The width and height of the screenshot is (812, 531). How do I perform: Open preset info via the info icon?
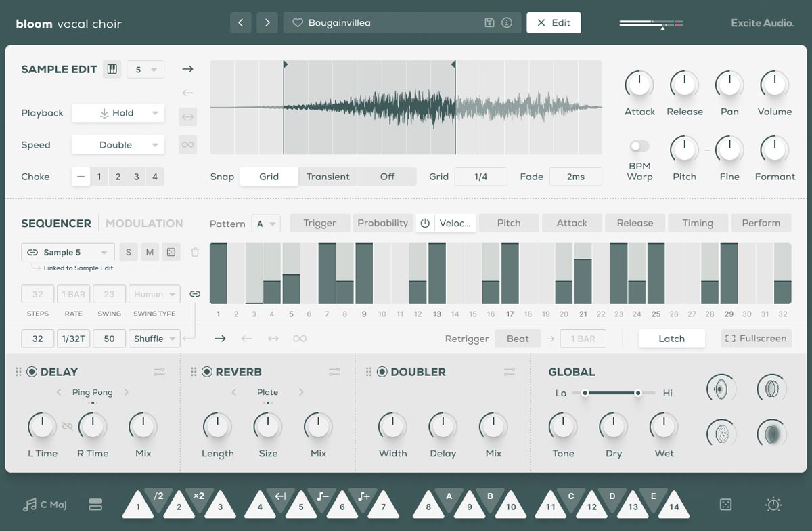(x=505, y=22)
